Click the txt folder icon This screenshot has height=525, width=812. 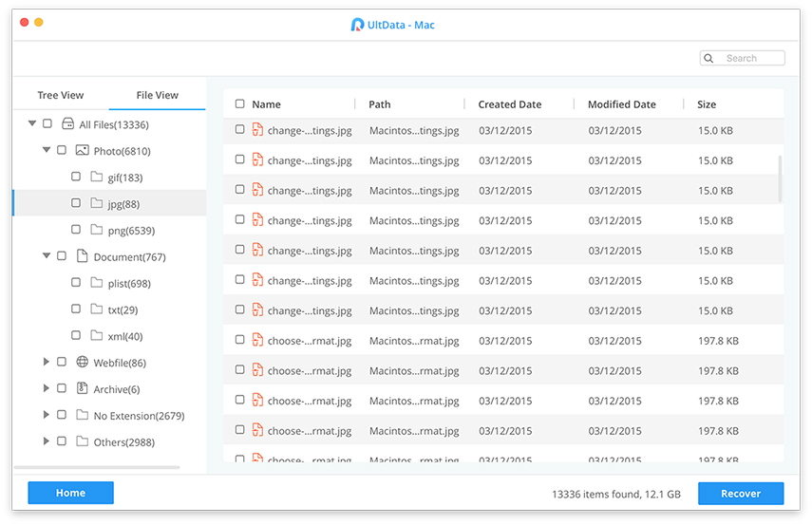(96, 309)
